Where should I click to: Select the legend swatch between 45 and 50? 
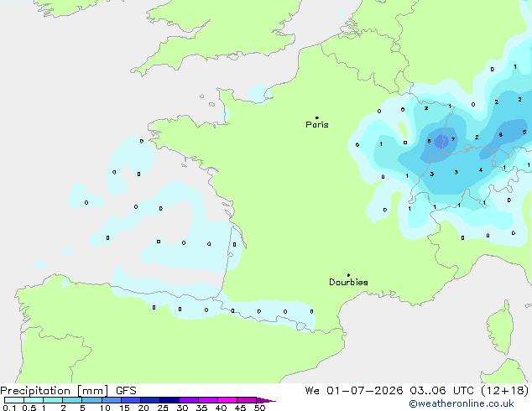pos(247,400)
